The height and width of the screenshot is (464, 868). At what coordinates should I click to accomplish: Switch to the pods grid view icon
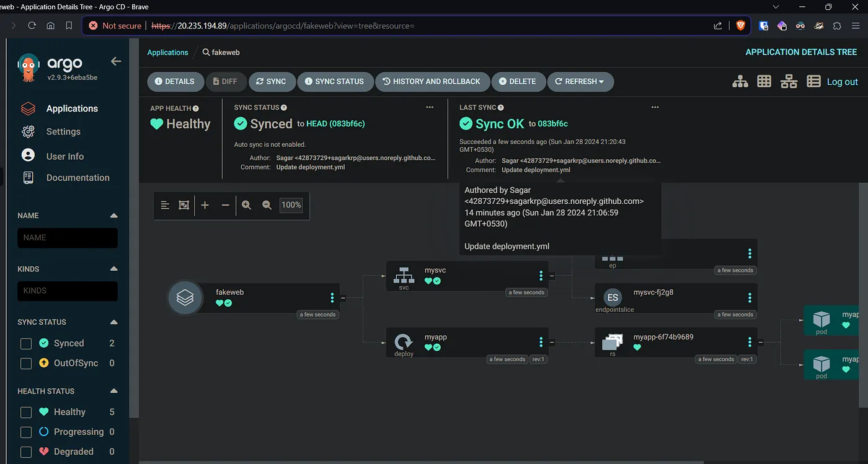point(764,82)
